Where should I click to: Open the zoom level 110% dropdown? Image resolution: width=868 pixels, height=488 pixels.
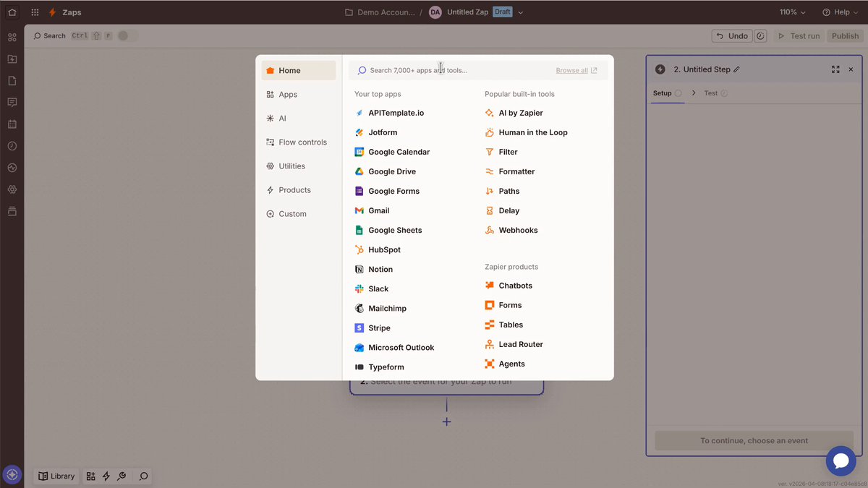[791, 12]
